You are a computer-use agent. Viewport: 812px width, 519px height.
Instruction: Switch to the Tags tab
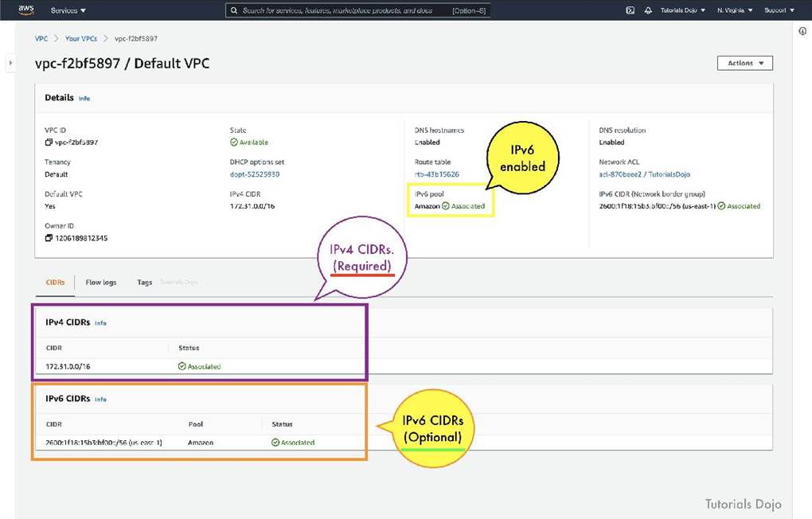pyautogui.click(x=144, y=283)
